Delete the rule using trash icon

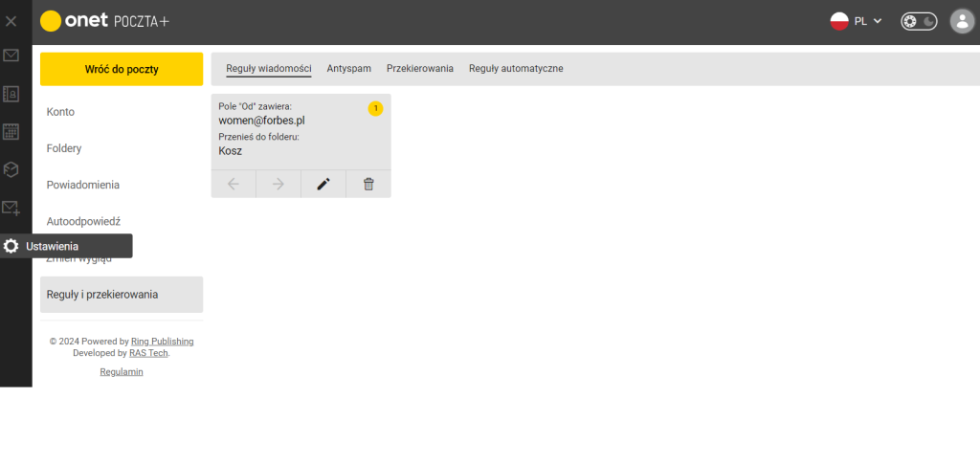(368, 184)
